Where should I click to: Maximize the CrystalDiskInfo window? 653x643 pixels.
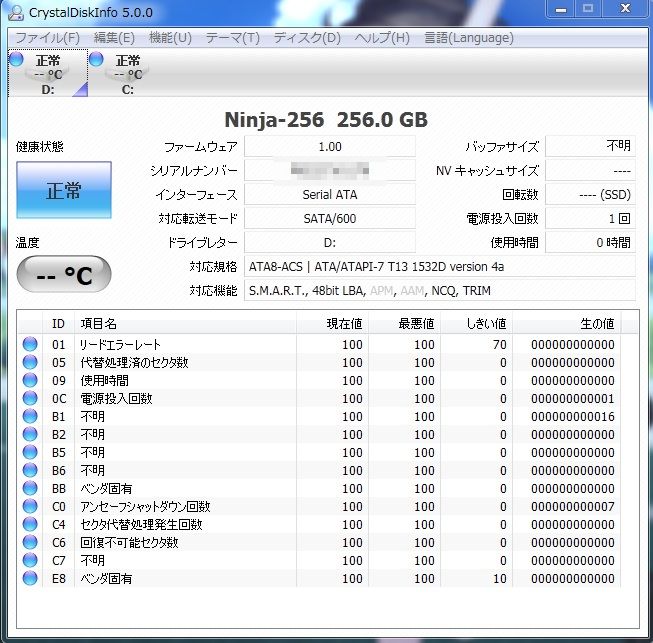[x=588, y=9]
